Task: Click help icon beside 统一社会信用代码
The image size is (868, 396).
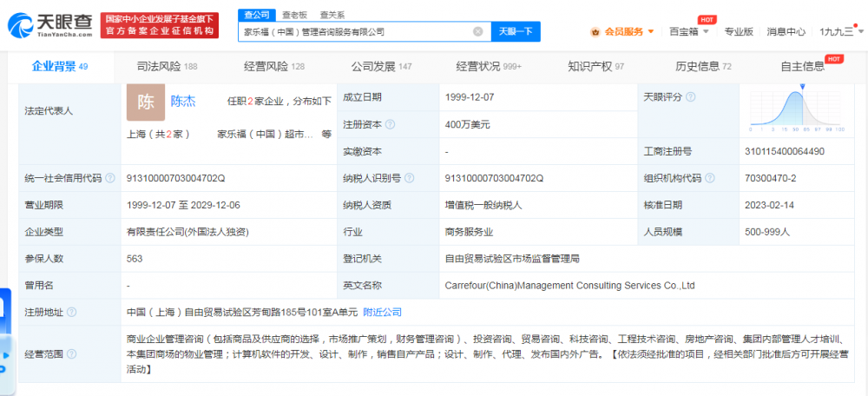Action: coord(110,178)
